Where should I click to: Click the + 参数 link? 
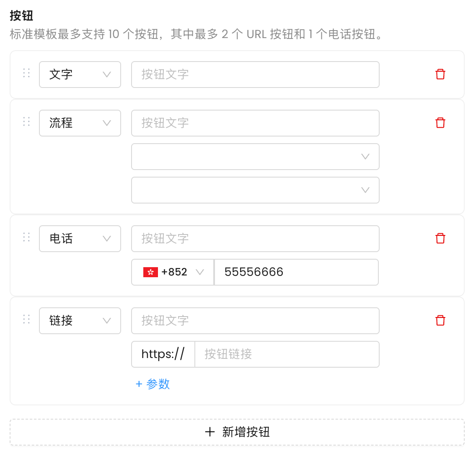[x=153, y=384]
